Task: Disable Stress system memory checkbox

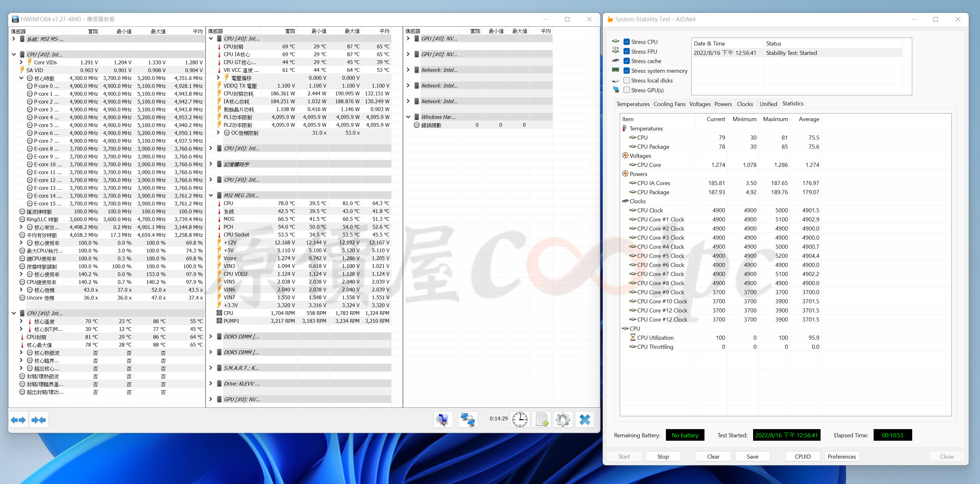Action: 627,71
